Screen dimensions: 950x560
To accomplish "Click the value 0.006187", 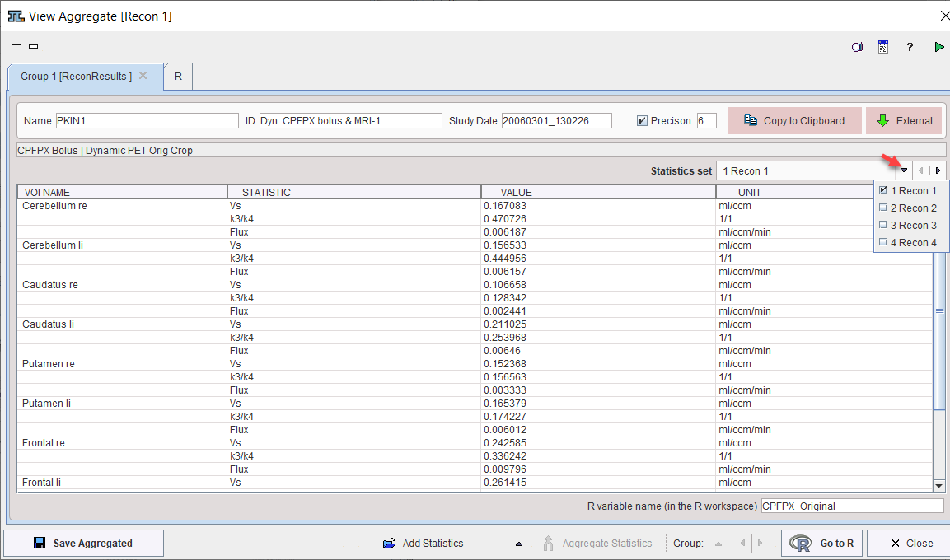I will click(505, 232).
